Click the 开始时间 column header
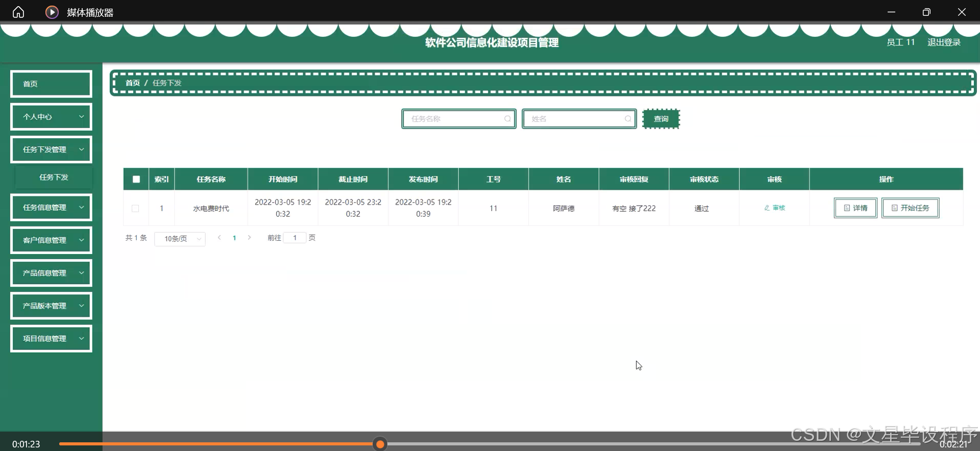 283,179
